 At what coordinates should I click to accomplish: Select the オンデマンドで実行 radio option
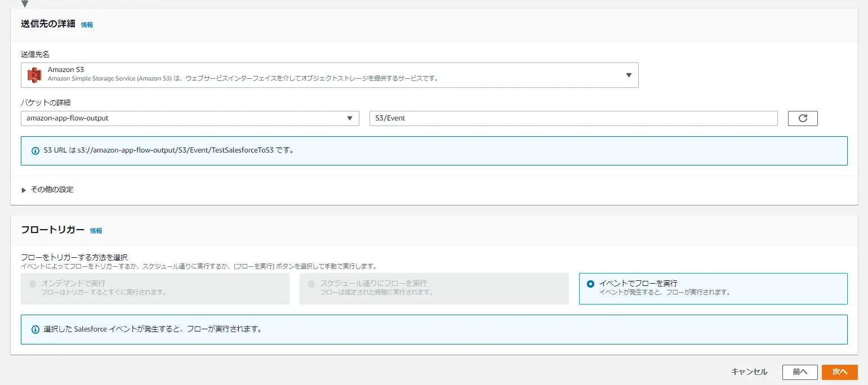(x=155, y=289)
